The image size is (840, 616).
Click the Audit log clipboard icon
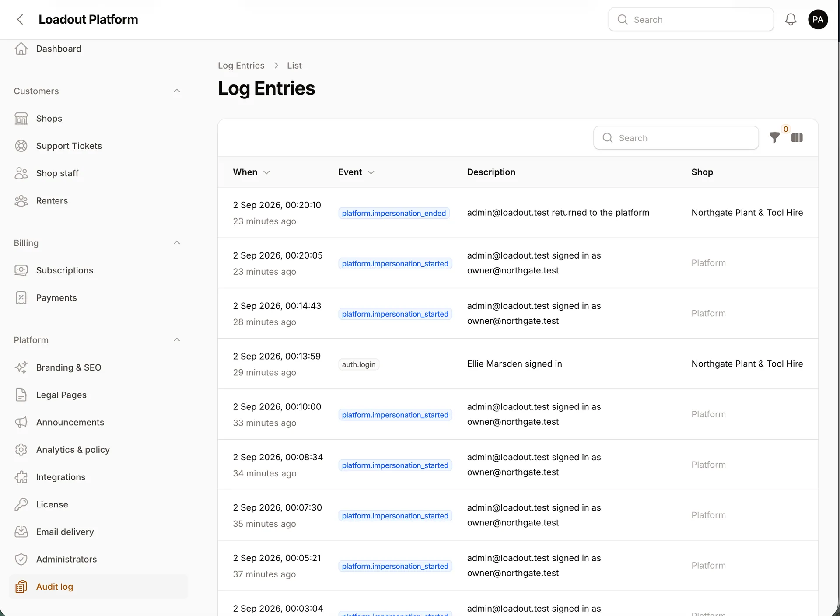point(21,587)
